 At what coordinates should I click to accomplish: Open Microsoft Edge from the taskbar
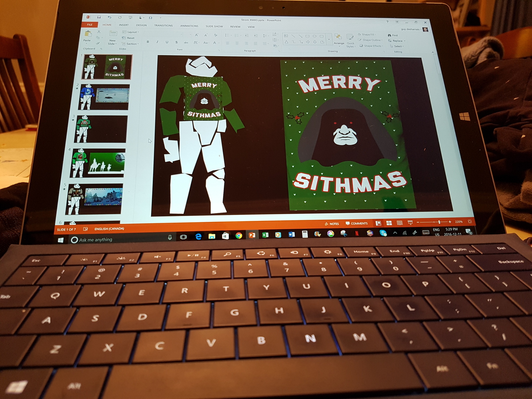(x=199, y=236)
